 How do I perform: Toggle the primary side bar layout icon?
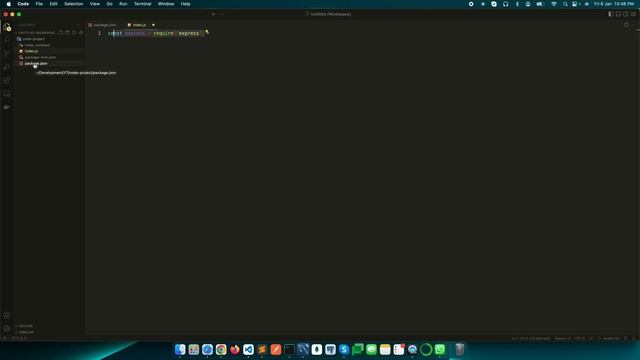(611, 14)
